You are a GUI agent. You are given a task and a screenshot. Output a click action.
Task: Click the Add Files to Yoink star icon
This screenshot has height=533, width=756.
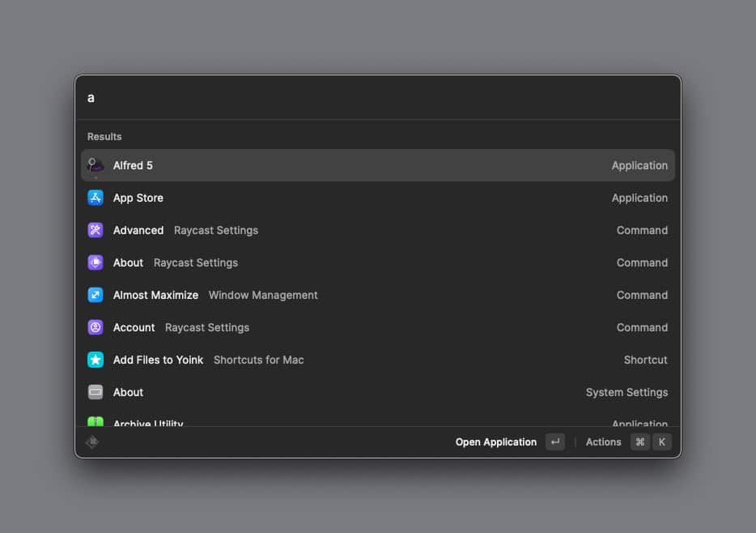pyautogui.click(x=96, y=360)
